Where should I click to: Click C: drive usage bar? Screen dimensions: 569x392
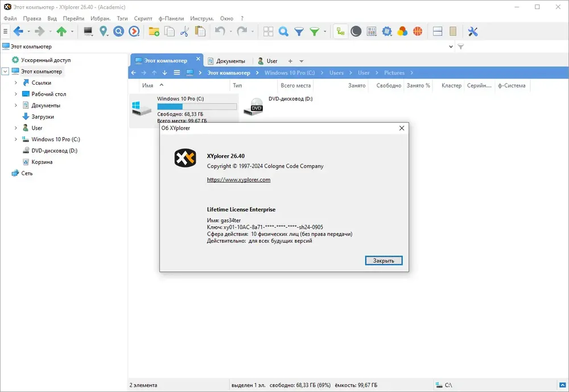tap(197, 106)
